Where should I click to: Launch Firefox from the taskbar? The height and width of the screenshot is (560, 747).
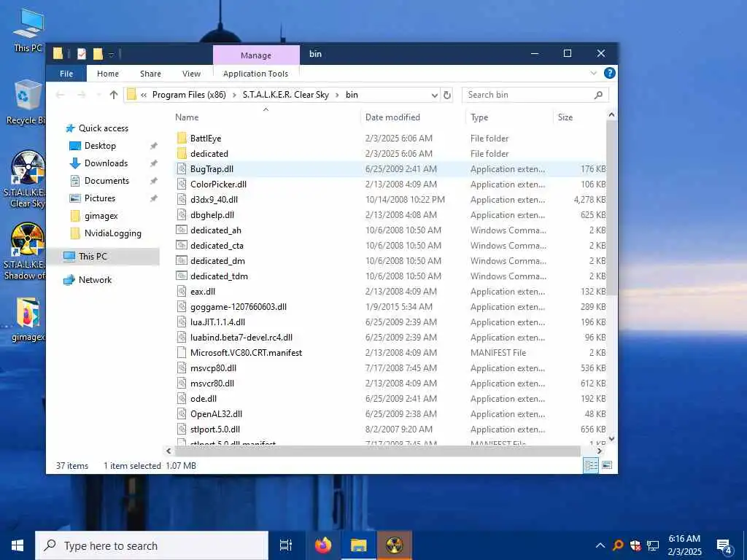point(323,545)
